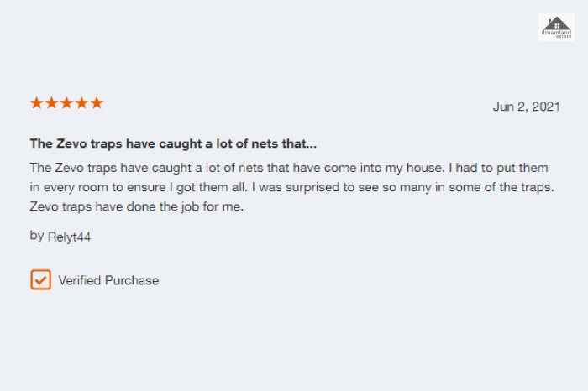The width and height of the screenshot is (588, 391).
Task: Click "Zevo traps have done the job" sentence
Action: pos(137,206)
